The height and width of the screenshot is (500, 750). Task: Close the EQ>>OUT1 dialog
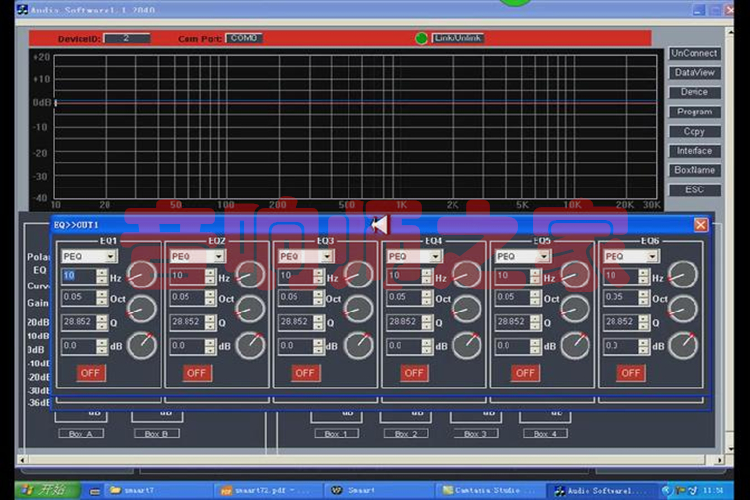(x=701, y=224)
